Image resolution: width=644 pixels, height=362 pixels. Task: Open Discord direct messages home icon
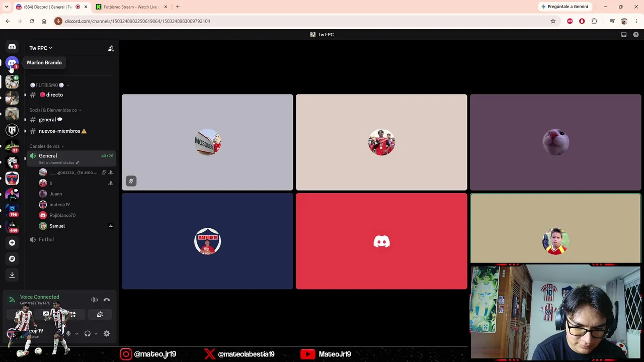click(x=12, y=47)
